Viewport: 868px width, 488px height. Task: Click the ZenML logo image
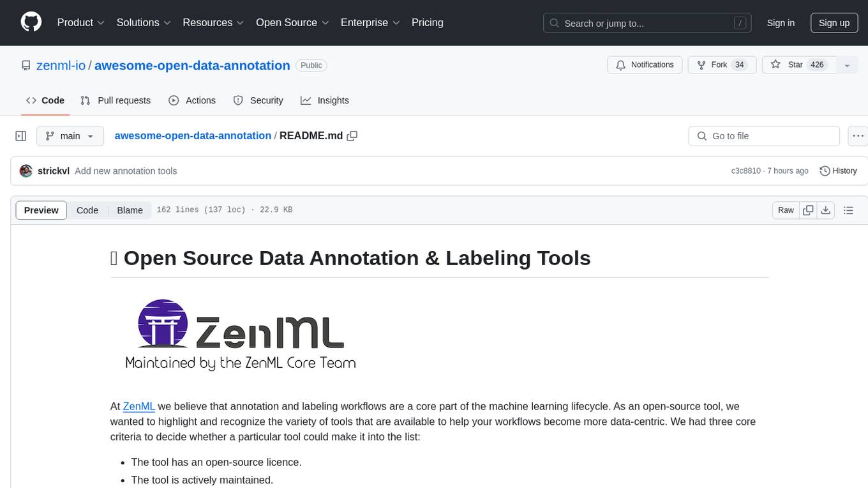241,334
